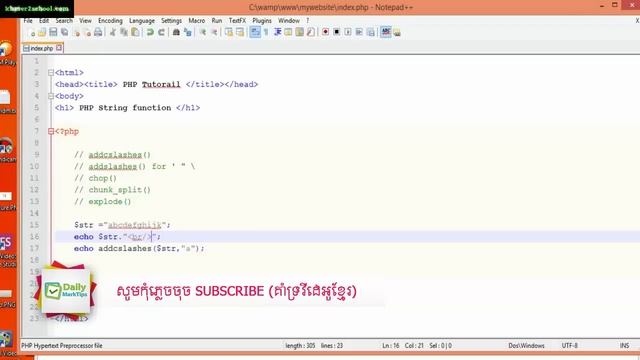Click 'UTF-8' encoding in status bar
Image resolution: width=640 pixels, height=360 pixels.
[570, 346]
